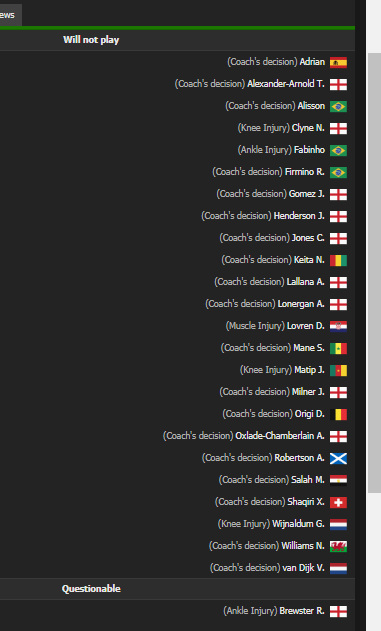Click the Guinea flag beside Keita N.
The image size is (381, 631).
tap(338, 260)
